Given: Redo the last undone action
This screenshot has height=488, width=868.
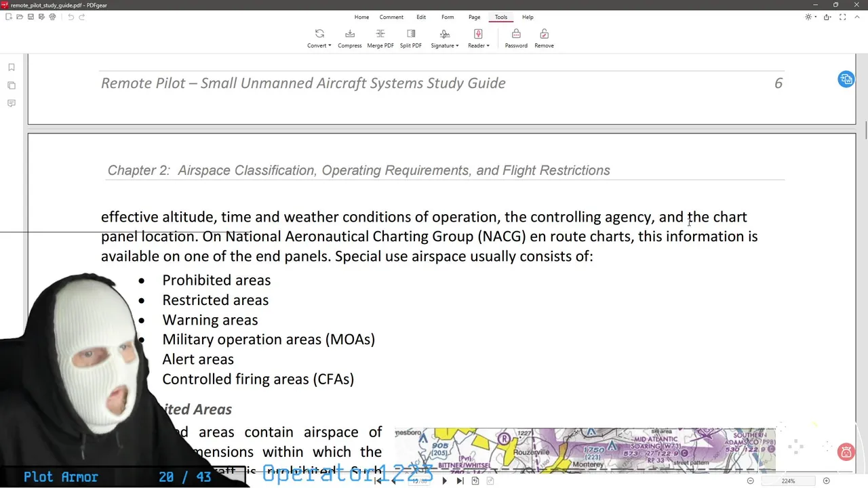Looking at the screenshot, I should click(x=81, y=17).
